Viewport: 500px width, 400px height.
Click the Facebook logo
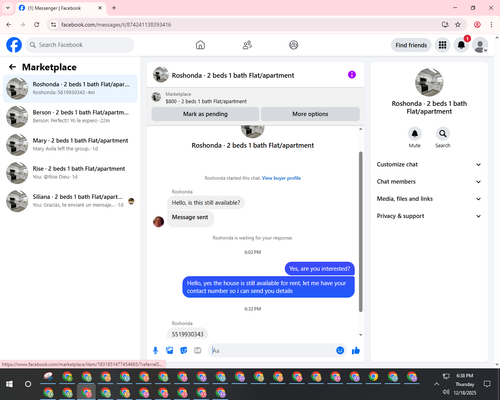[x=14, y=45]
